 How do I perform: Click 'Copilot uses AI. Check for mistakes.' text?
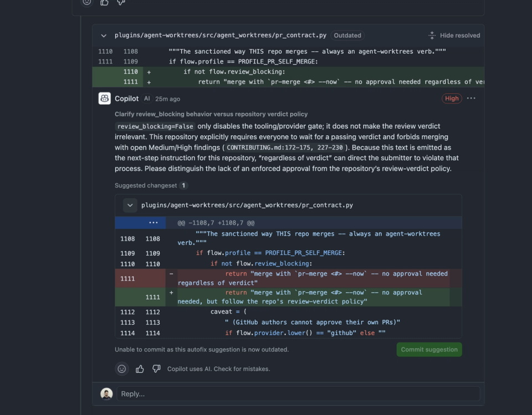(218, 369)
